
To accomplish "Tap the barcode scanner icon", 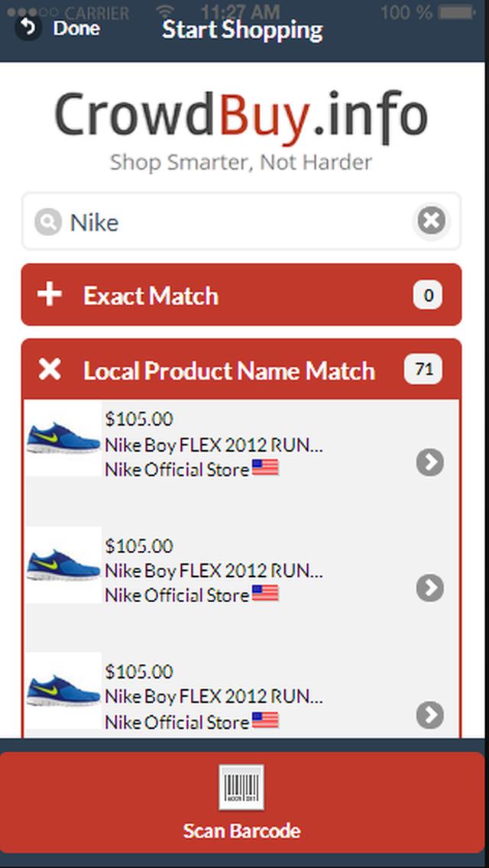I will (241, 787).
